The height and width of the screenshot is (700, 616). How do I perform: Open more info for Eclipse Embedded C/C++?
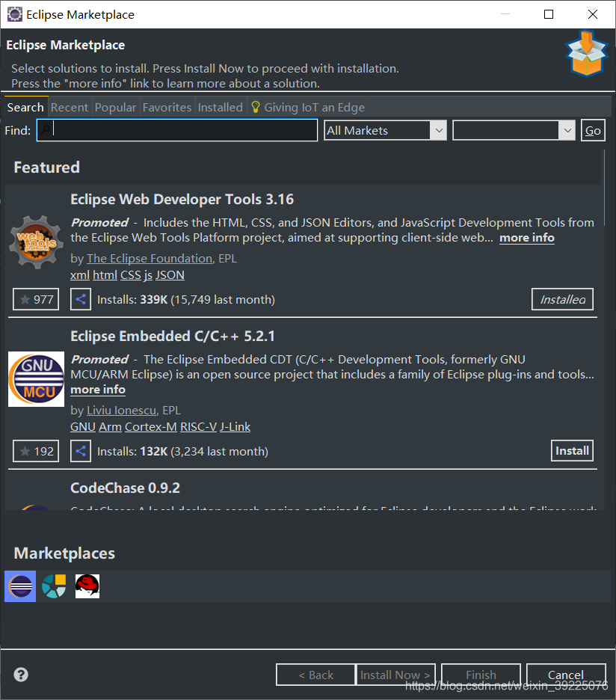[98, 390]
